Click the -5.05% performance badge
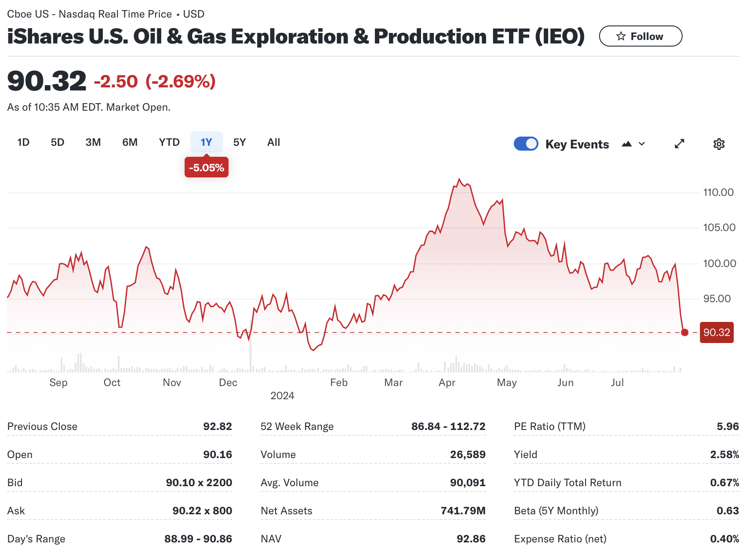This screenshot has width=756, height=556. click(x=207, y=167)
